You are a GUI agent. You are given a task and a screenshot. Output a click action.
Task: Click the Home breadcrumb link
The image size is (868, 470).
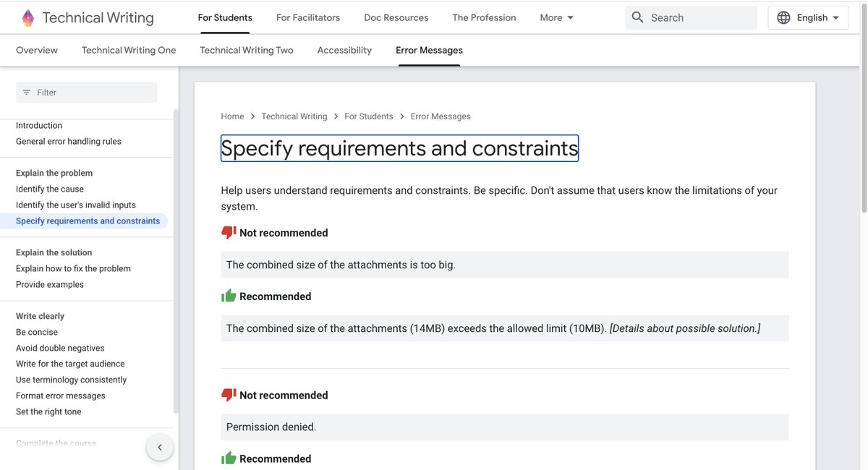pos(232,116)
